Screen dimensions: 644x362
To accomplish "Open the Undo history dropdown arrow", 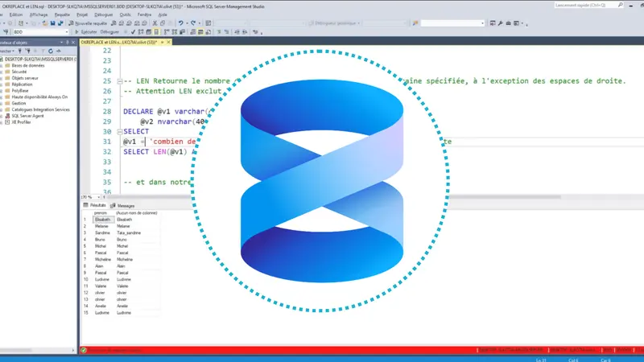I will (187, 23).
